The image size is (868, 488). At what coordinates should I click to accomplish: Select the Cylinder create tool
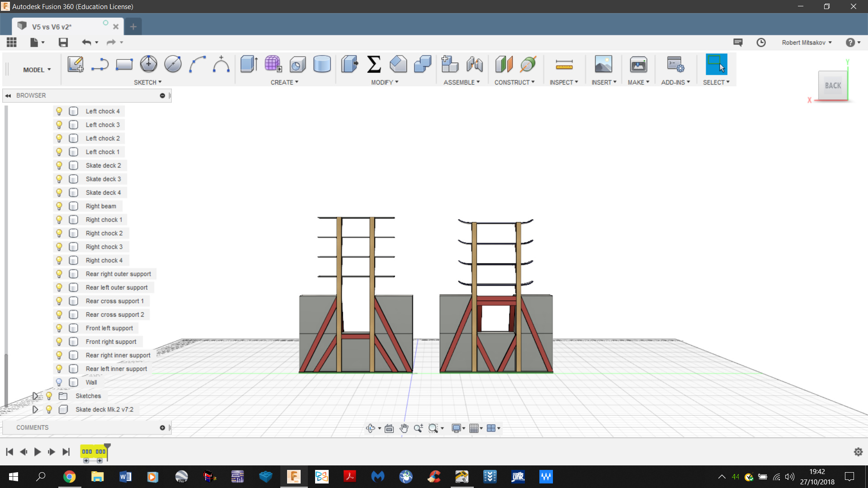point(322,64)
